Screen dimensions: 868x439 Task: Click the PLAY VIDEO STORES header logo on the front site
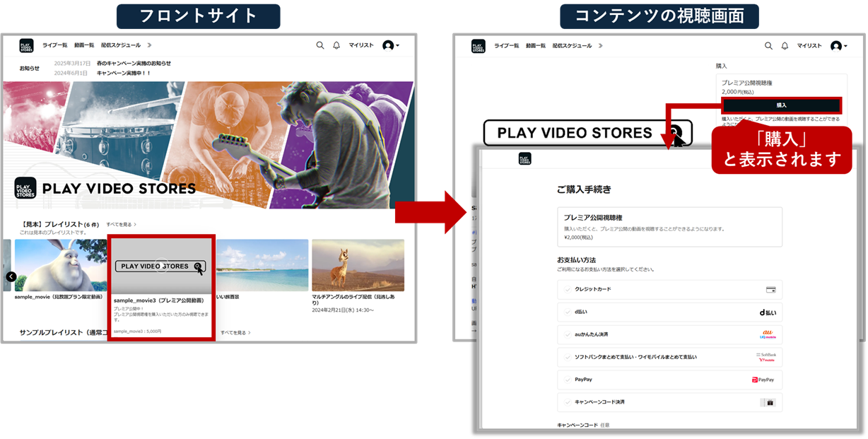pyautogui.click(x=26, y=46)
